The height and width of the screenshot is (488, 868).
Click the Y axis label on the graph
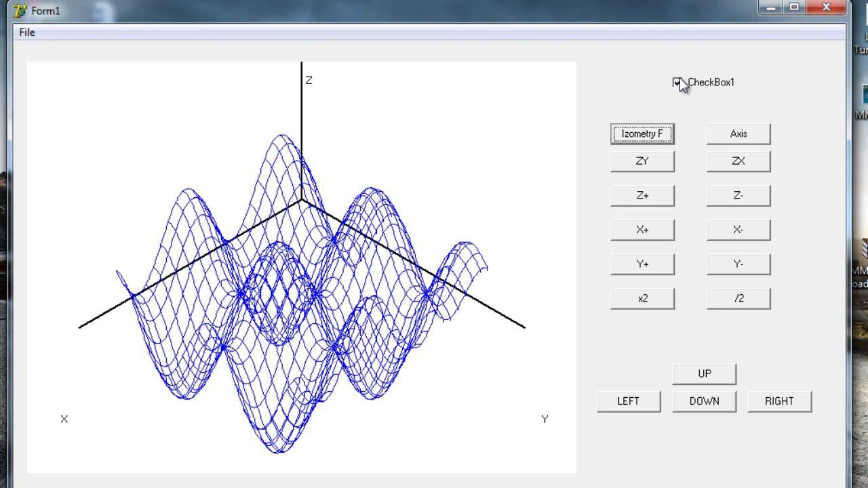click(545, 419)
